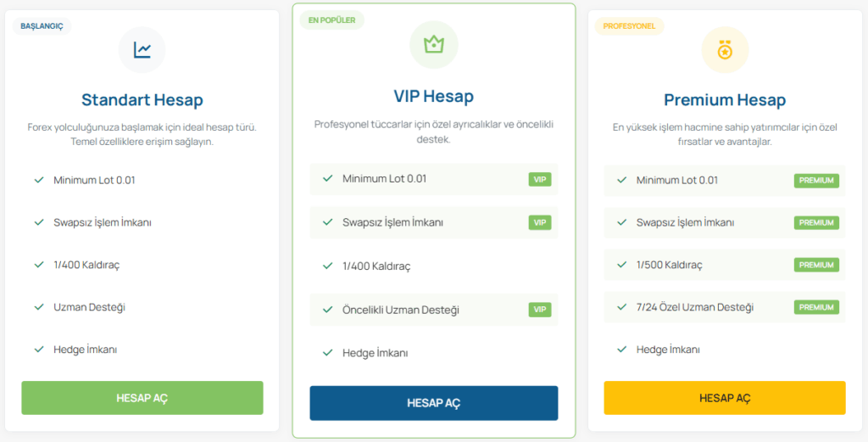Click the medal icon above Premium Hesap

(x=725, y=50)
